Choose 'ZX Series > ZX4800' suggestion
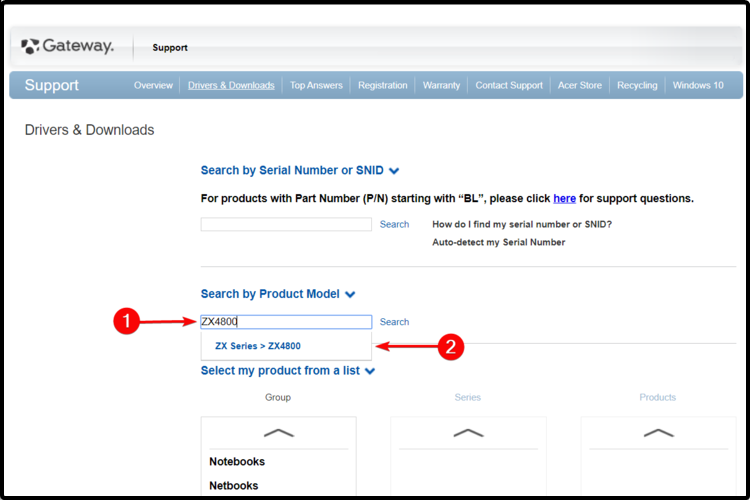 258,346
